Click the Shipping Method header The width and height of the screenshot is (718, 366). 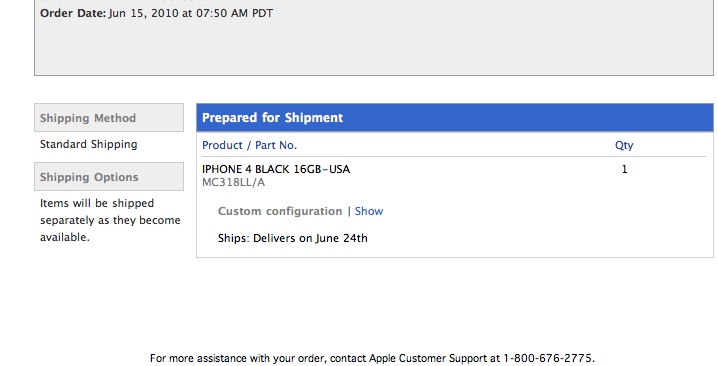109,118
